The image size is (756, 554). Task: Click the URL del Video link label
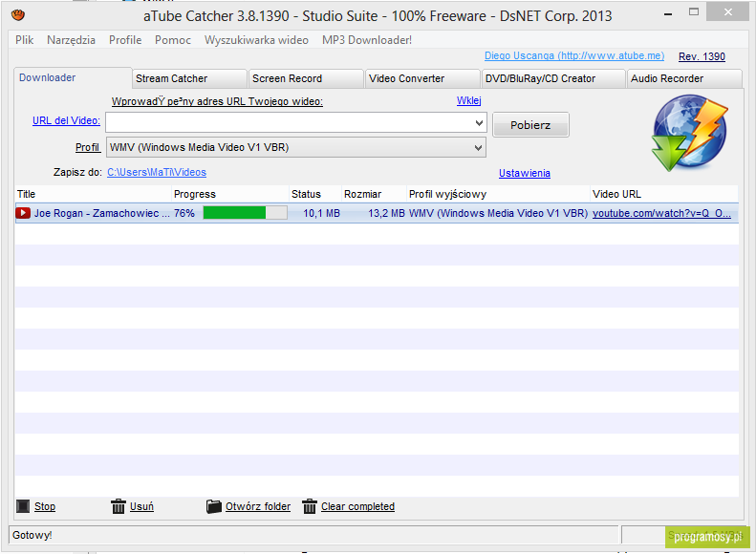coord(66,120)
